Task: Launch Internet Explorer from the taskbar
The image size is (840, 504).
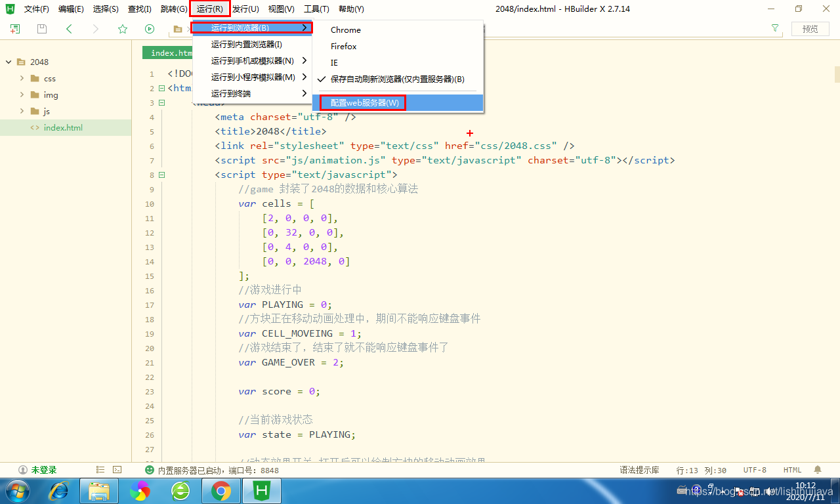Action: pos(59,490)
